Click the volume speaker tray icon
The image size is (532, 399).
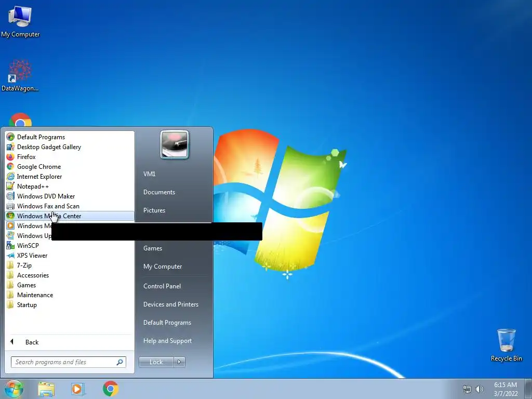click(480, 389)
